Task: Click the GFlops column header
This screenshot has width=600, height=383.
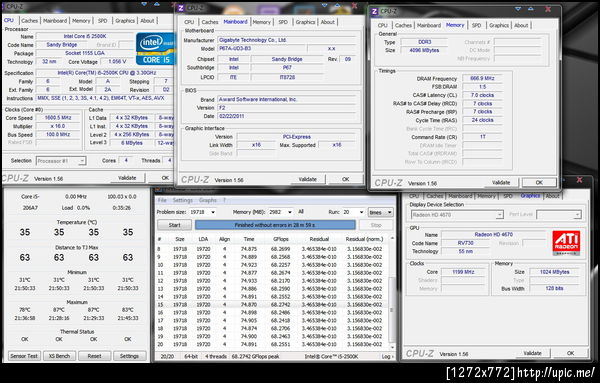Action: point(280,239)
